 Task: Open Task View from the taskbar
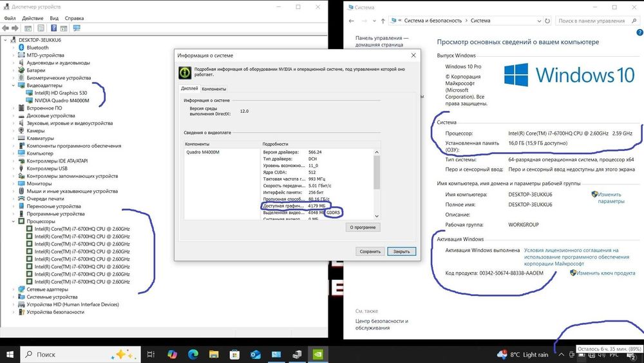click(151, 355)
